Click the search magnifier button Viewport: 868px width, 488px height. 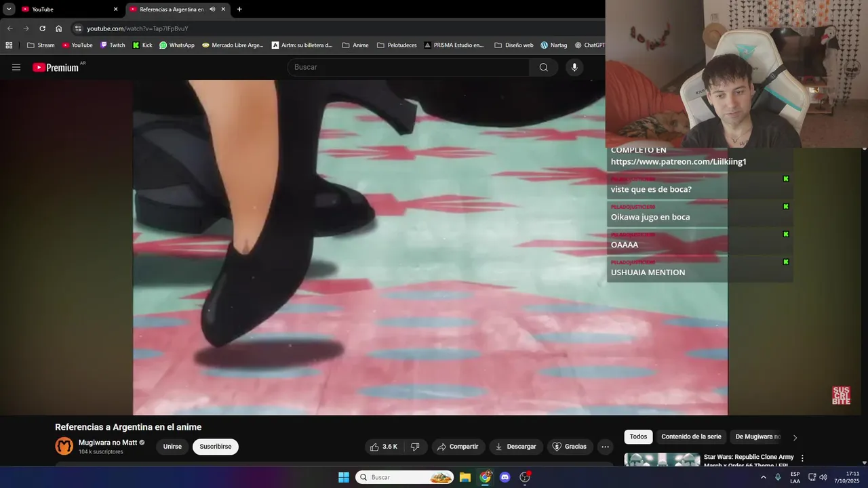click(544, 67)
